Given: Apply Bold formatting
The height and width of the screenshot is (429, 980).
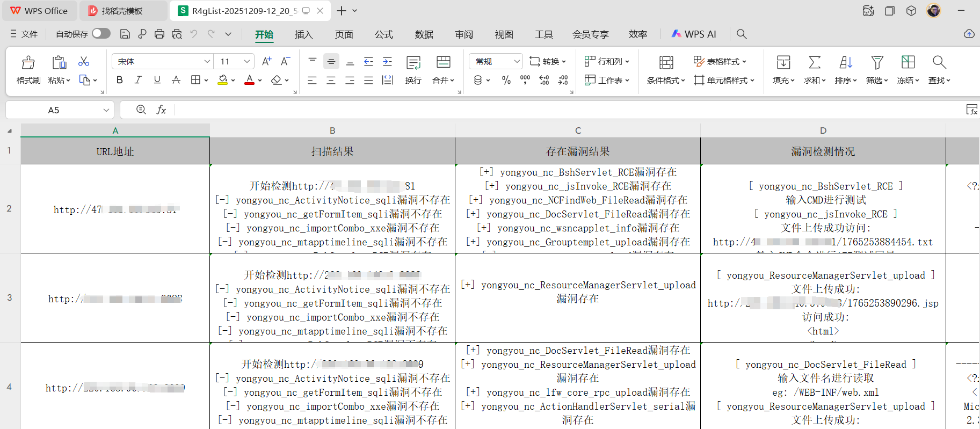Looking at the screenshot, I should tap(119, 80).
